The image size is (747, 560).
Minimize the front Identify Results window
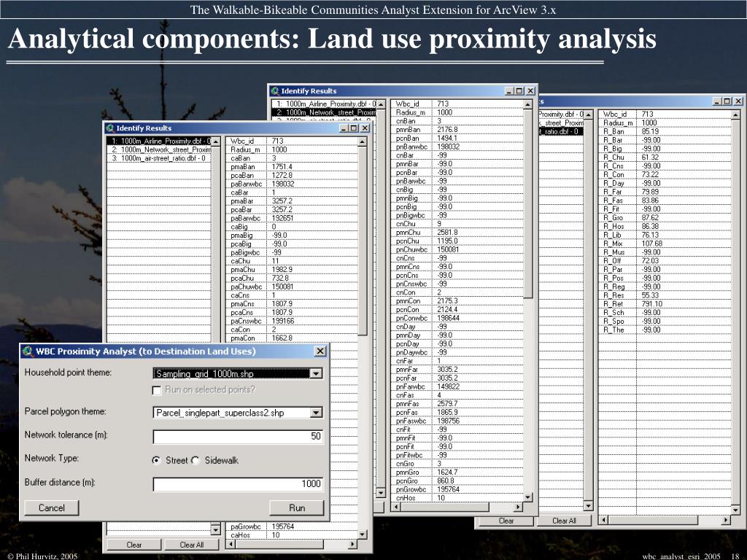pyautogui.click(x=344, y=128)
